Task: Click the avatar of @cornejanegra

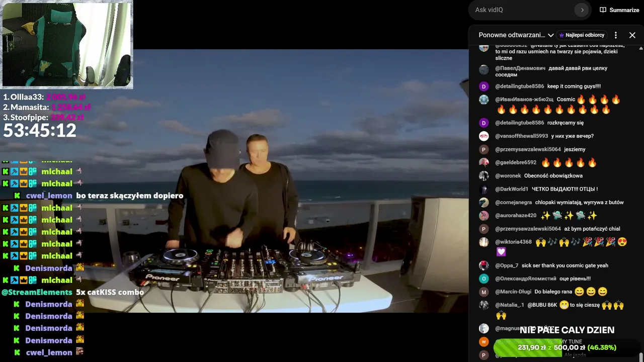Action: tap(484, 203)
